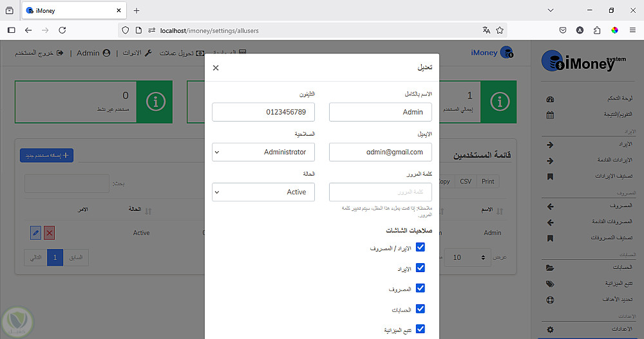Image resolution: width=644 pixels, height=339 pixels.
Task: Close the edit user dialog
Action: click(x=216, y=68)
